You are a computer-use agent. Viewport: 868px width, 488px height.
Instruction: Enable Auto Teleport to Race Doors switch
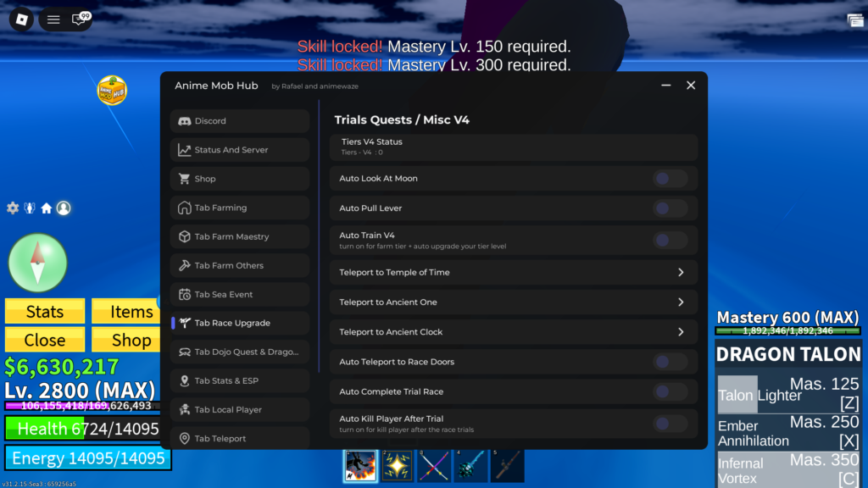pyautogui.click(x=670, y=362)
